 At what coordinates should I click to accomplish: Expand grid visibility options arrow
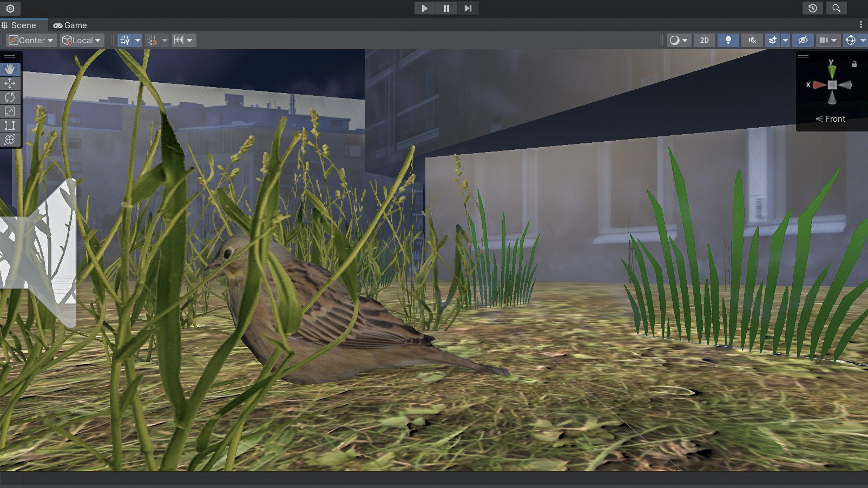(x=137, y=40)
